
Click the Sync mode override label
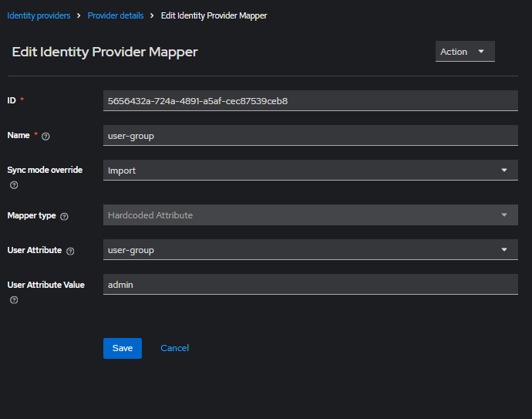point(45,170)
